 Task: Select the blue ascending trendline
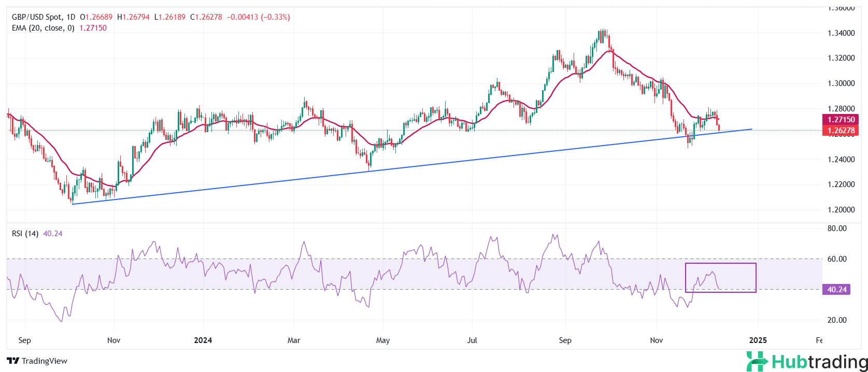coord(415,166)
